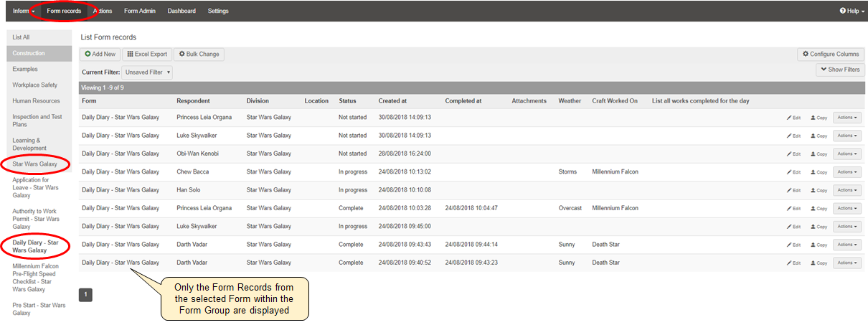
Task: Open the Inform dropdown menu
Action: coord(23,11)
